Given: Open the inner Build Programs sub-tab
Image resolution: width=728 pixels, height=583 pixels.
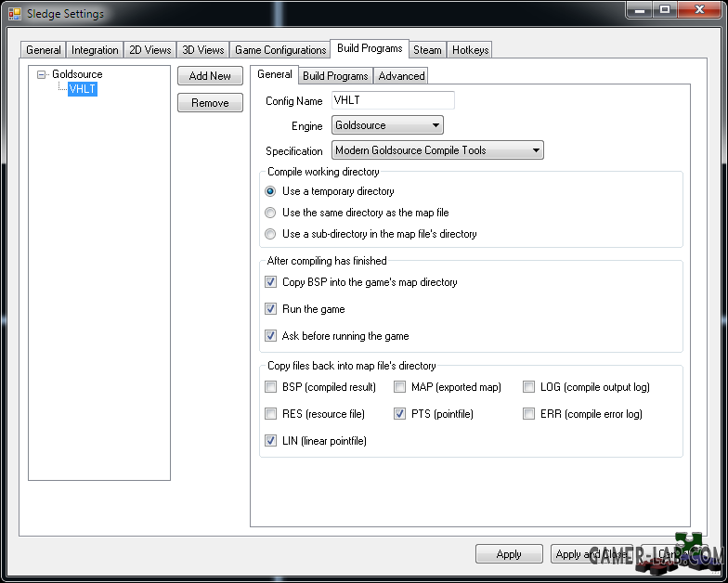Looking at the screenshot, I should coord(335,76).
